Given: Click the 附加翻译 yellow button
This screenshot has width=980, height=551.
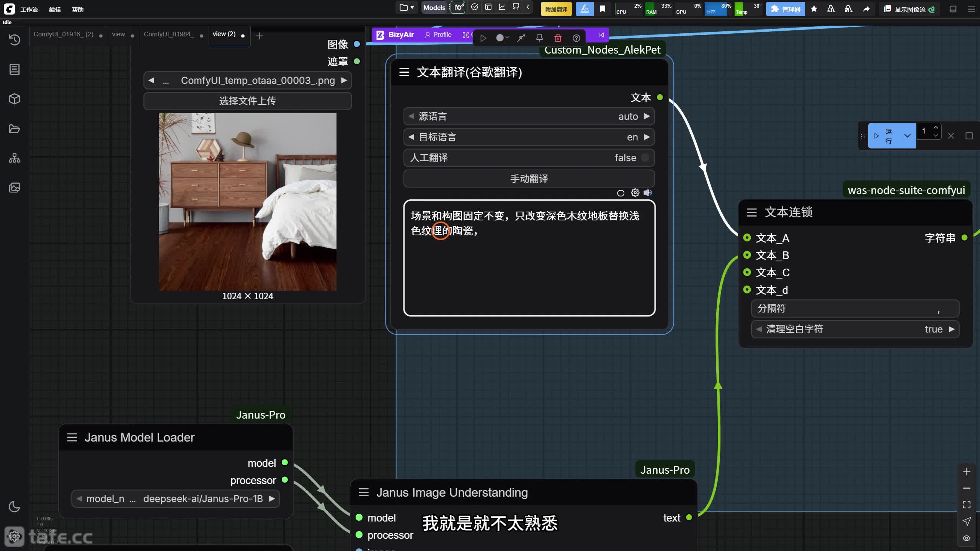Looking at the screenshot, I should coord(556,9).
